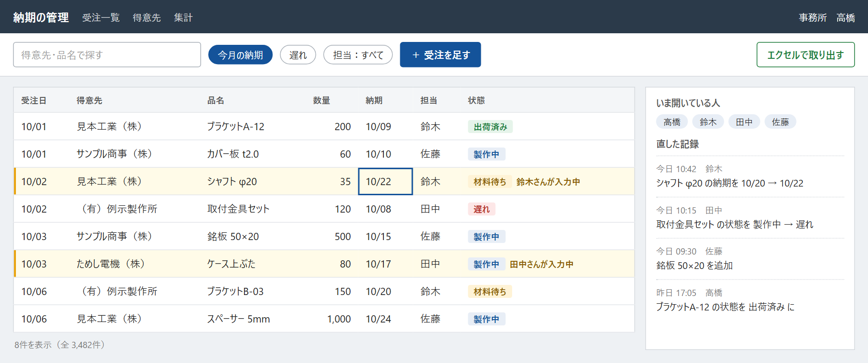Click the 遅れ status badge on 取付金具セット row

[482, 209]
